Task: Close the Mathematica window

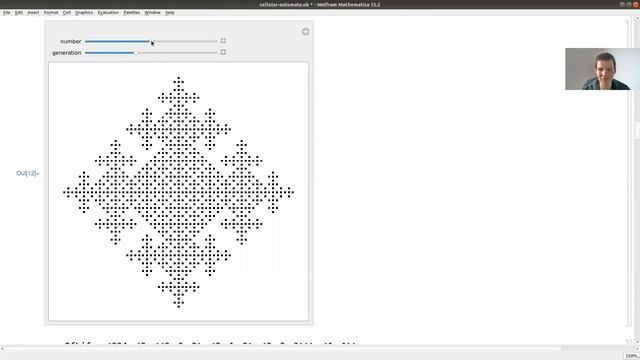Action: click(636, 4)
